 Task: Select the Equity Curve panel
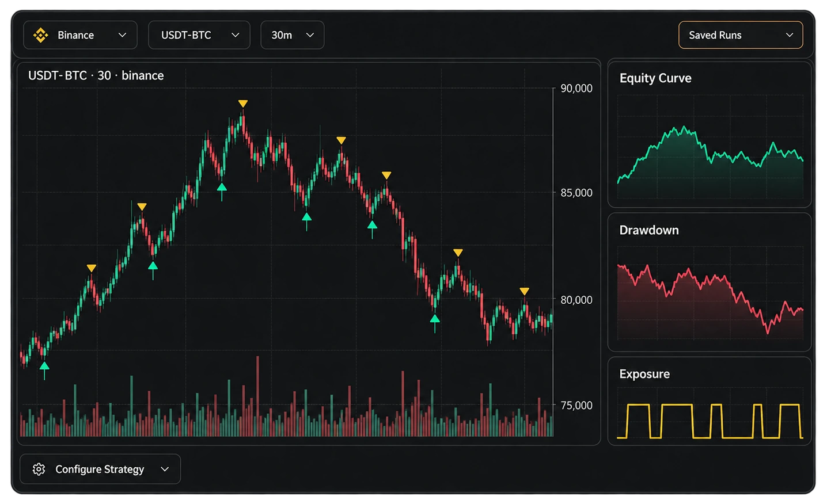coord(710,134)
